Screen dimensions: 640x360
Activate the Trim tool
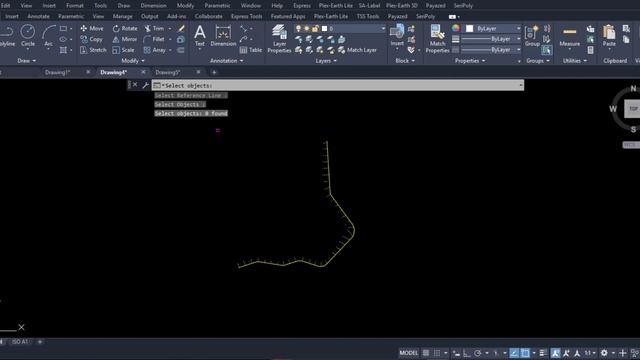[x=154, y=29]
